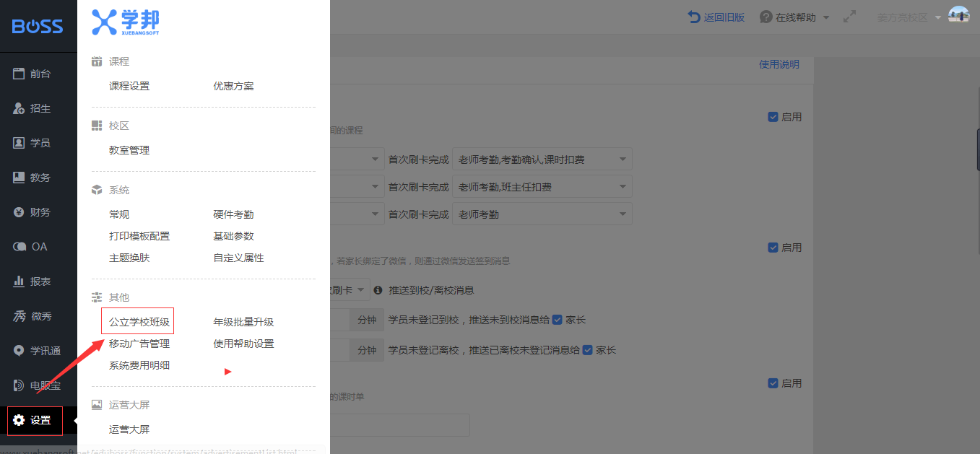This screenshot has height=454, width=980.
Task: Toggle the 启用 checkbox above 推送到校/离校消息
Action: [773, 247]
